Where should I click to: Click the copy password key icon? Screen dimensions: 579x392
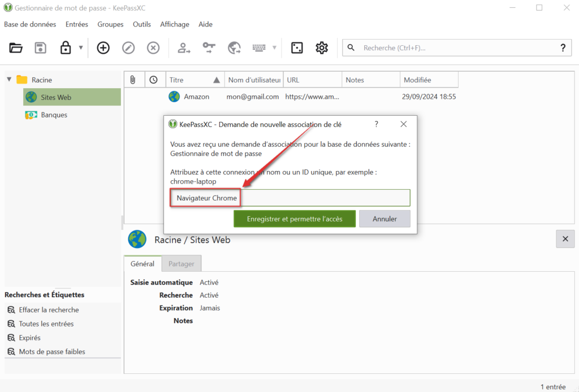tap(209, 48)
